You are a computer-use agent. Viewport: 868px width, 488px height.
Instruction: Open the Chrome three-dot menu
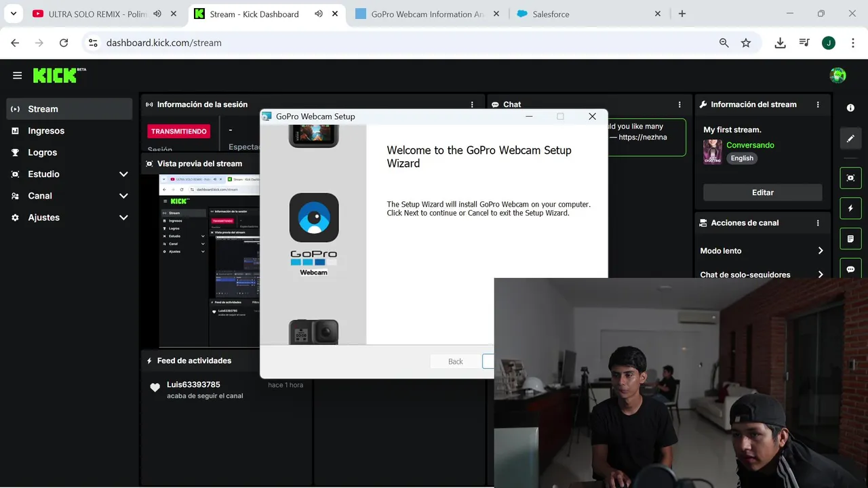pyautogui.click(x=852, y=43)
